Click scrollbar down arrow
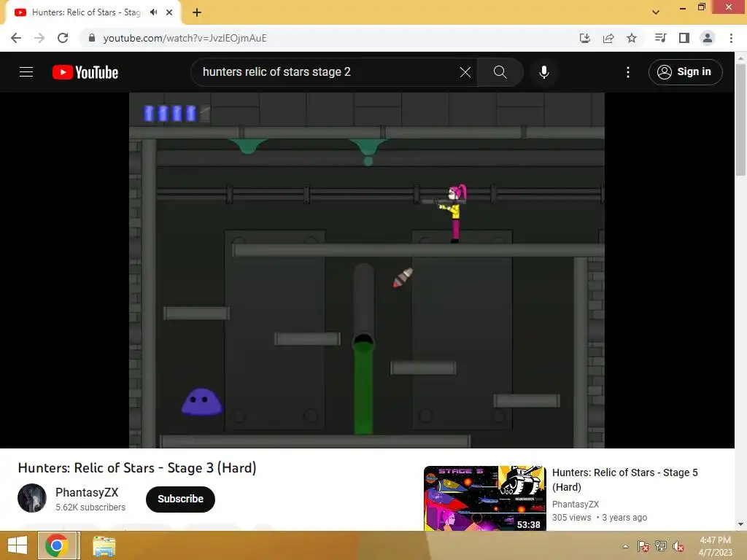This screenshot has width=747, height=560. click(740, 524)
